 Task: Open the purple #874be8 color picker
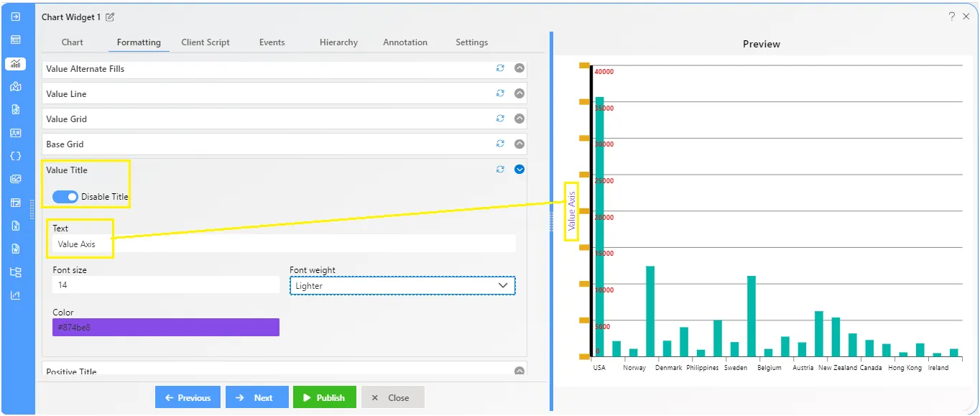pos(166,328)
